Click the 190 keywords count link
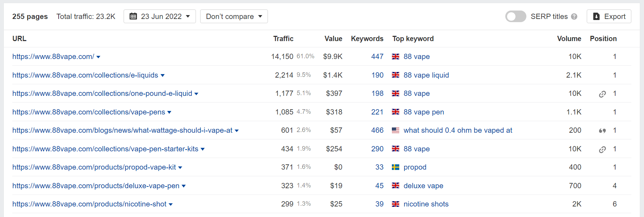Screen dimensions: 644x217 click(377, 75)
